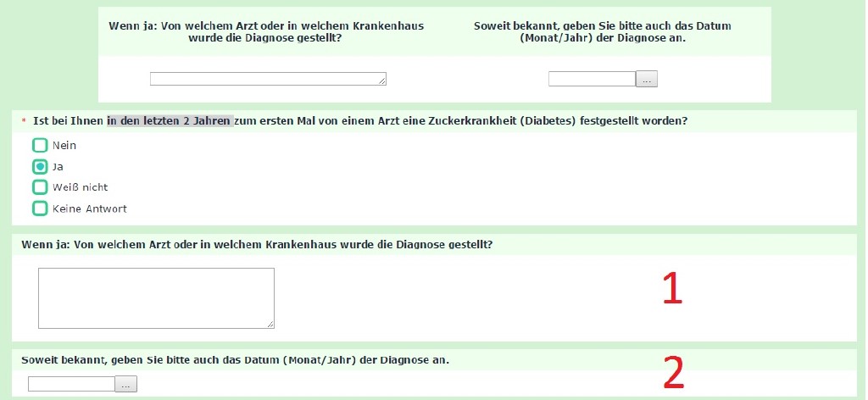
Task: Select the "Weiß nicht" radio button
Action: click(40, 186)
